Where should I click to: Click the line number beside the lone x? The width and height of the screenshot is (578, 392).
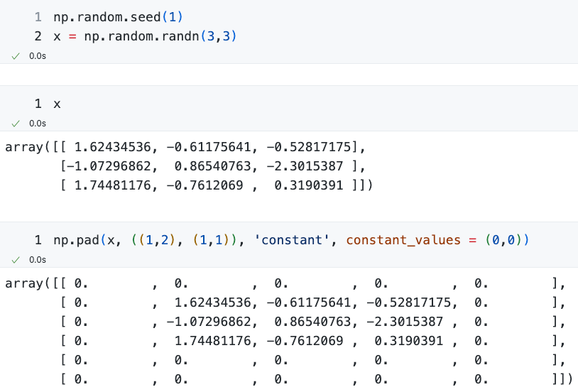pyautogui.click(x=38, y=104)
